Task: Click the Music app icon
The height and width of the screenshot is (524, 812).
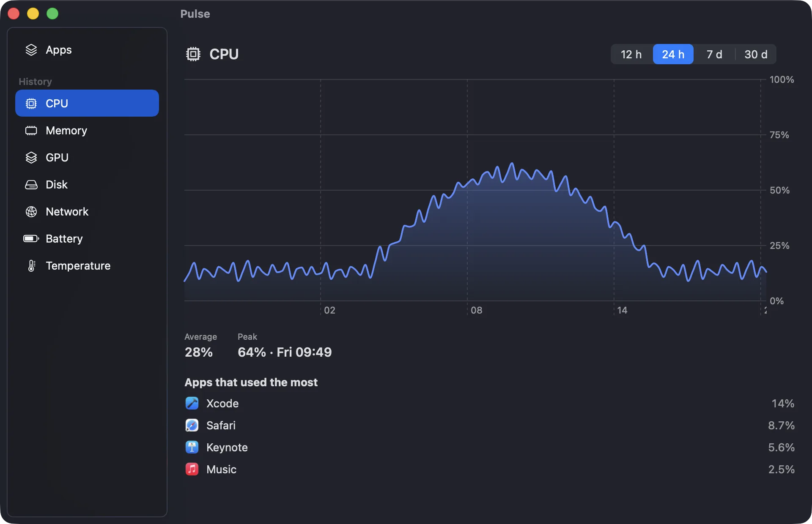Action: click(192, 469)
